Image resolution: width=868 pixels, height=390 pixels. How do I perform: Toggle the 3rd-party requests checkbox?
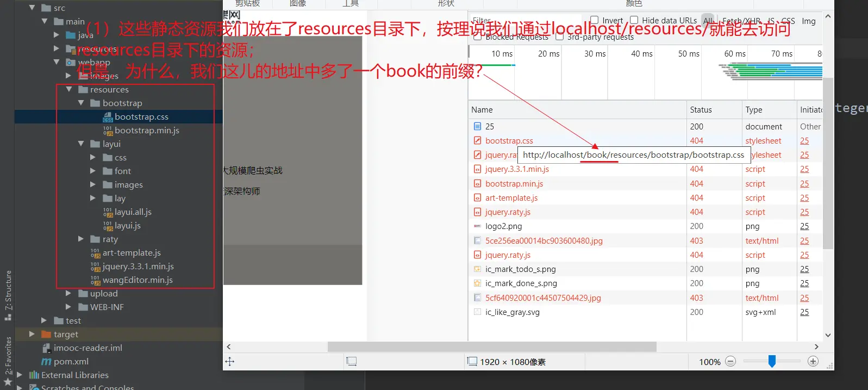click(x=559, y=37)
